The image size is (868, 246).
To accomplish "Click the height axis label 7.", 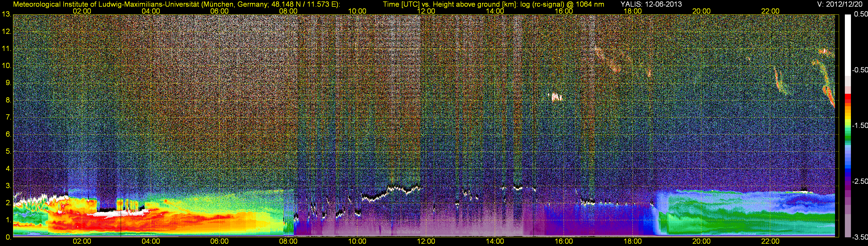I will [x=8, y=117].
